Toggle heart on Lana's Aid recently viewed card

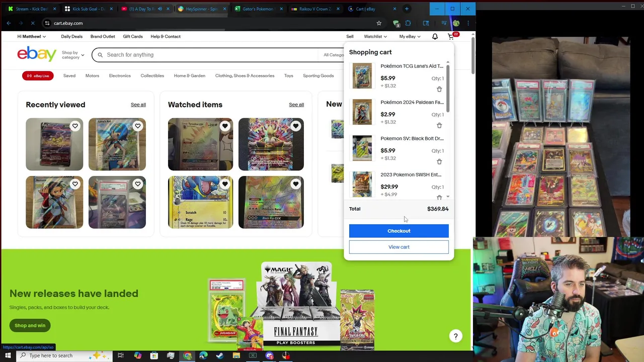tap(137, 126)
